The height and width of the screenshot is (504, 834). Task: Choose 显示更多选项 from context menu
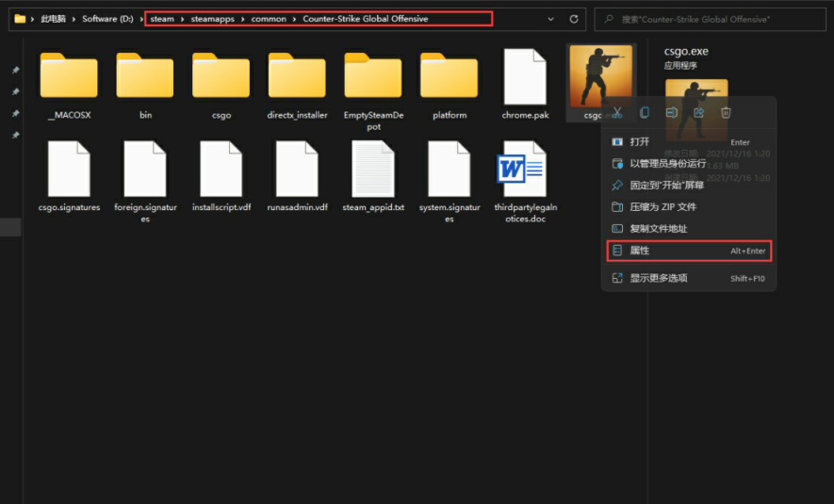tap(689, 278)
